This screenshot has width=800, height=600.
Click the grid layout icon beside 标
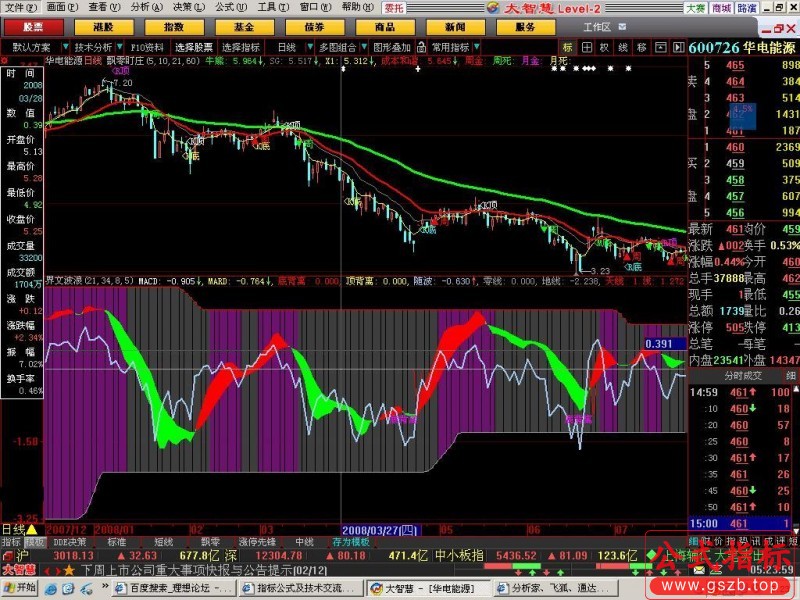click(x=586, y=47)
